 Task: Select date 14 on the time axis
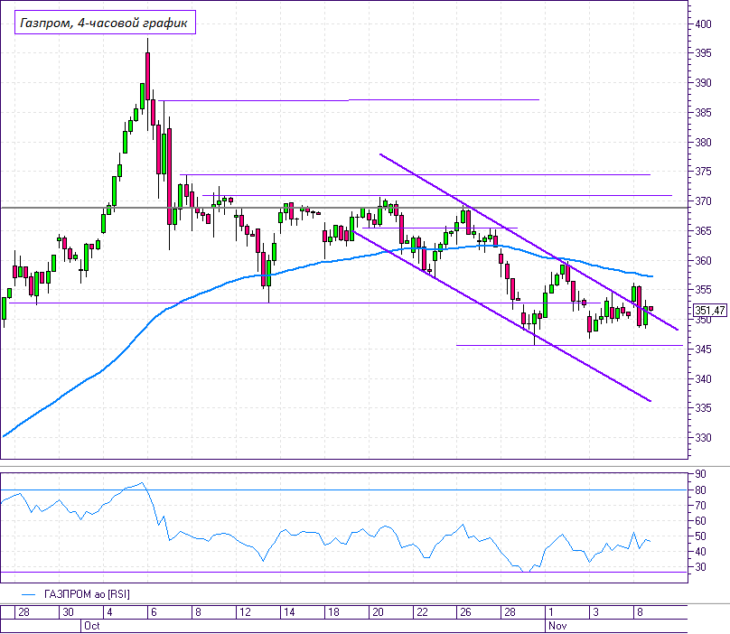click(x=289, y=612)
